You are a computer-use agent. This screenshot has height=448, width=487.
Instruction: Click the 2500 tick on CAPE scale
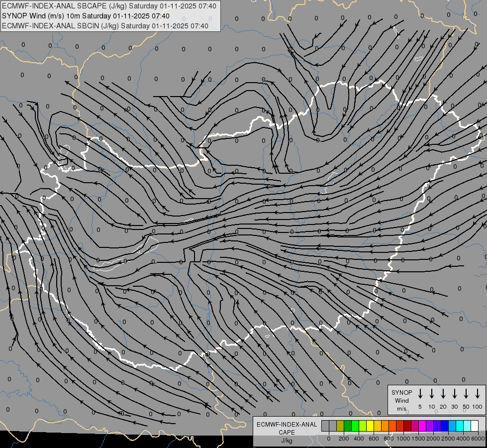pyautogui.click(x=448, y=439)
